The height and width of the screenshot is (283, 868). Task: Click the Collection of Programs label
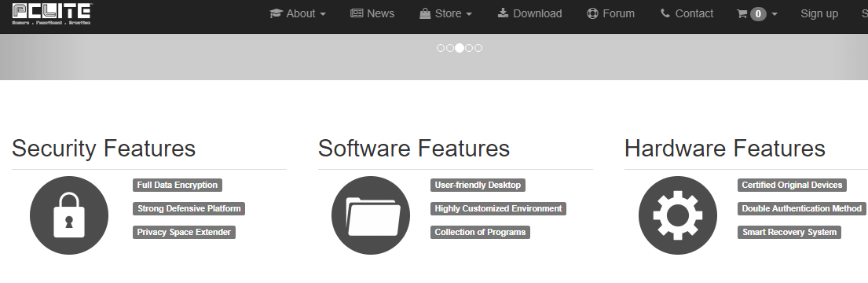tap(480, 232)
